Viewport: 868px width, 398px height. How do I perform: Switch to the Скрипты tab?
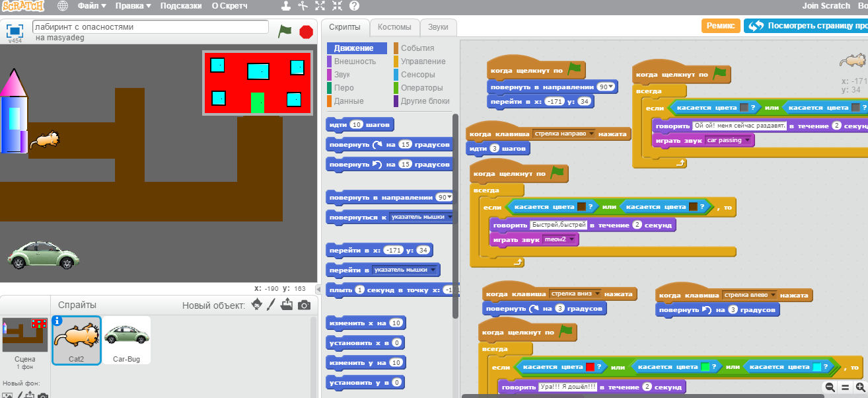345,27
